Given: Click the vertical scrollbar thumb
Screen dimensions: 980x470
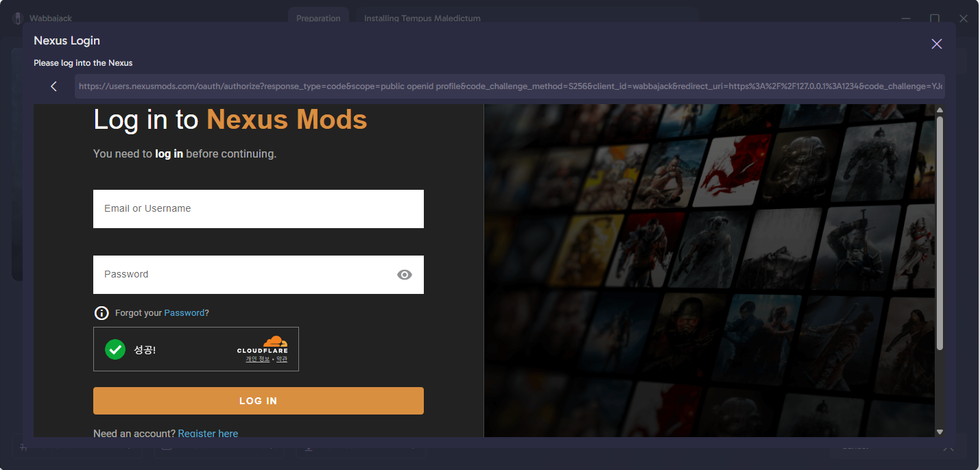Looking at the screenshot, I should pyautogui.click(x=940, y=233).
